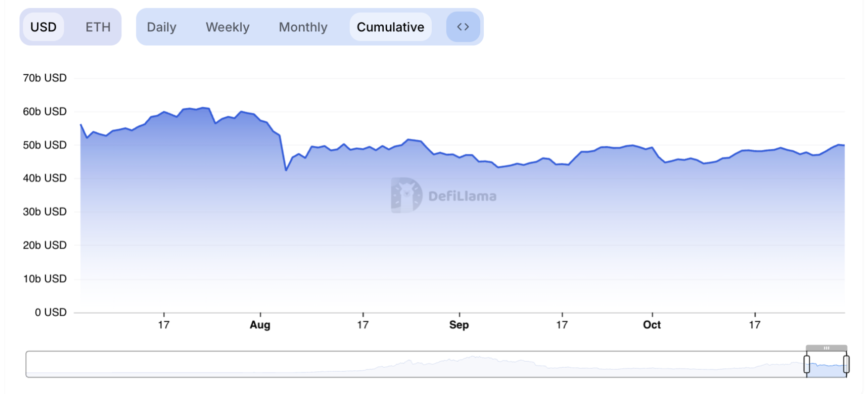The height and width of the screenshot is (394, 868).
Task: Click the embed code angle-brackets icon
Action: pos(463,27)
